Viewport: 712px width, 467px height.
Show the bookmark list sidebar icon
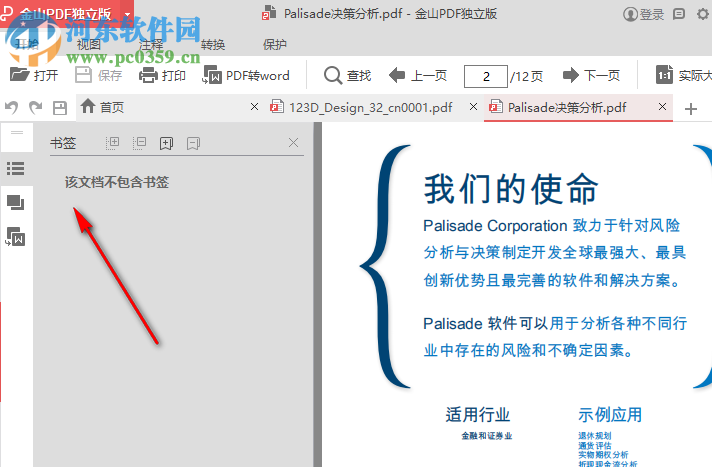click(16, 169)
